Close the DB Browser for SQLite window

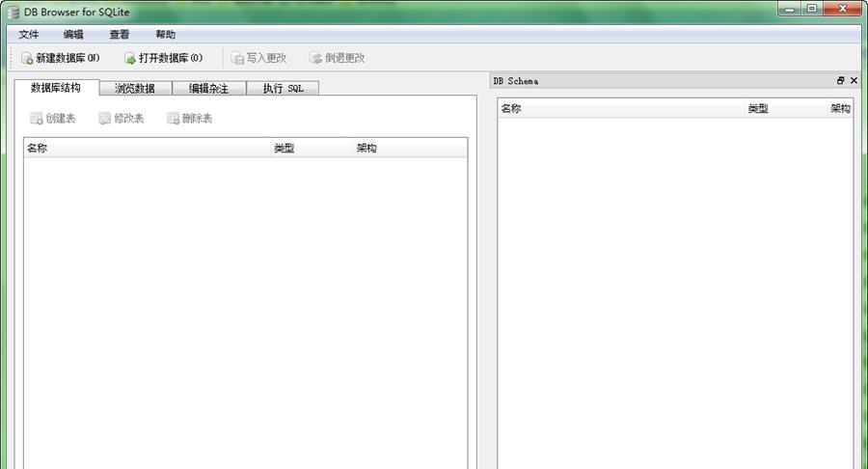tap(843, 9)
